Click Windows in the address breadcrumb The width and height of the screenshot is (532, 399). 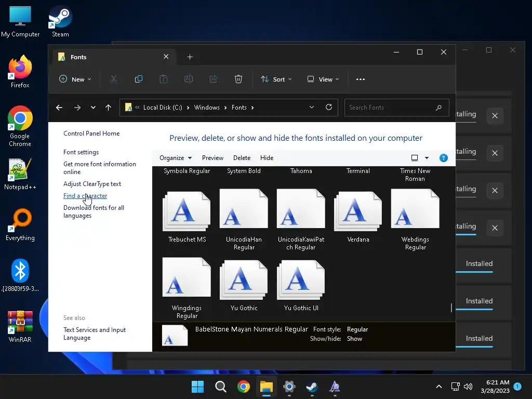(207, 108)
